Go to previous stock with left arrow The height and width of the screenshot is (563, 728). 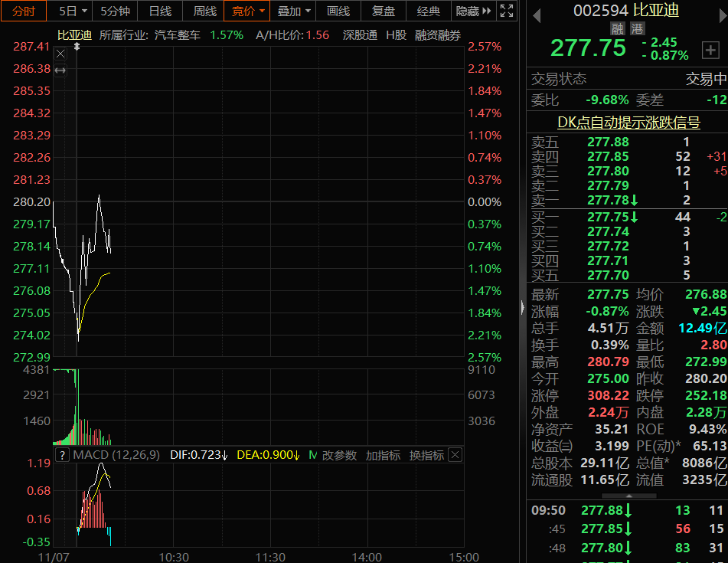(537, 16)
